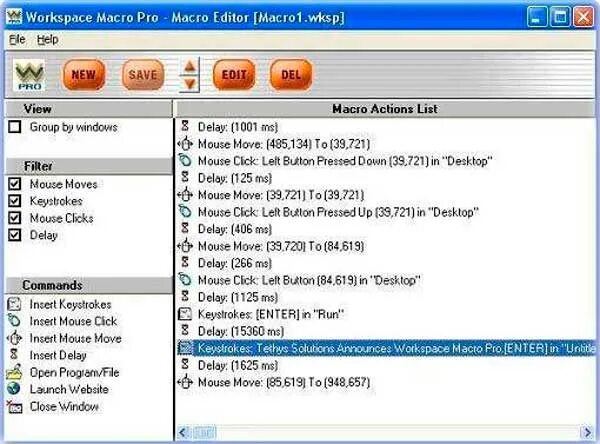Click the Open Program/File icon

click(x=14, y=372)
